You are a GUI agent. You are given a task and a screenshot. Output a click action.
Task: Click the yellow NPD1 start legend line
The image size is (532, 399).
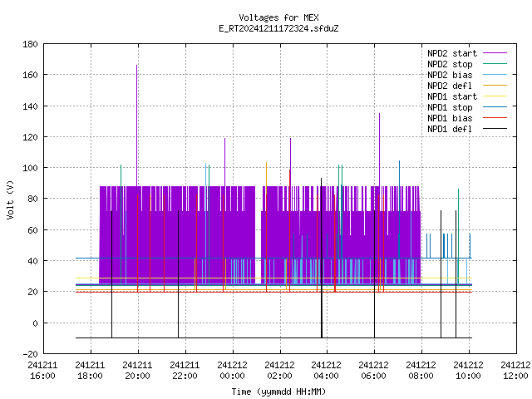(x=495, y=96)
